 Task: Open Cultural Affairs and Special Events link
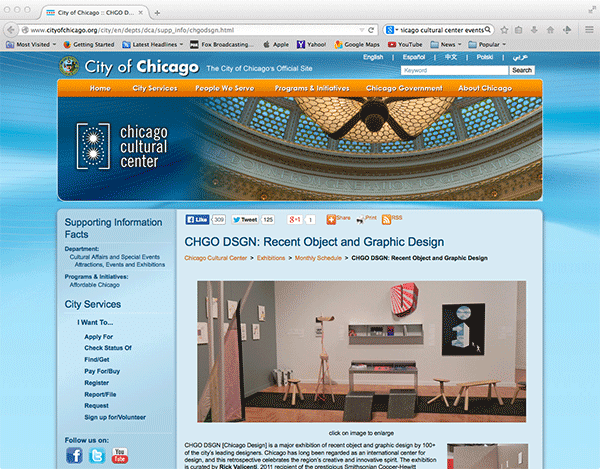point(114,257)
